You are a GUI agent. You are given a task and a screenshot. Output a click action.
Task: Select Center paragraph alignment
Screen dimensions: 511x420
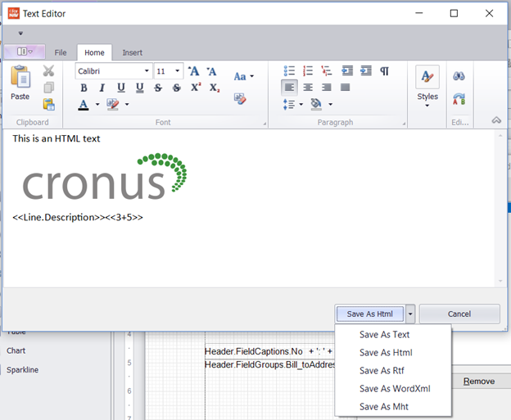pos(308,88)
